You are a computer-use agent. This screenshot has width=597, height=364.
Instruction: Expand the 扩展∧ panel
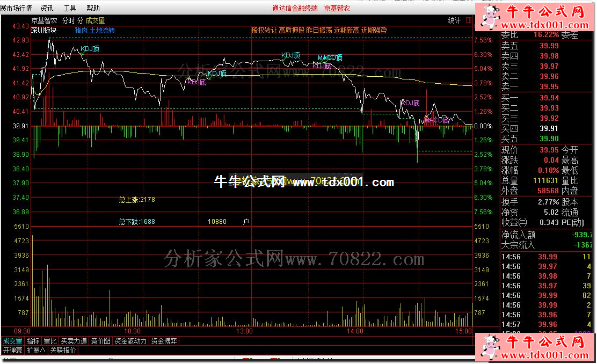tap(36, 350)
